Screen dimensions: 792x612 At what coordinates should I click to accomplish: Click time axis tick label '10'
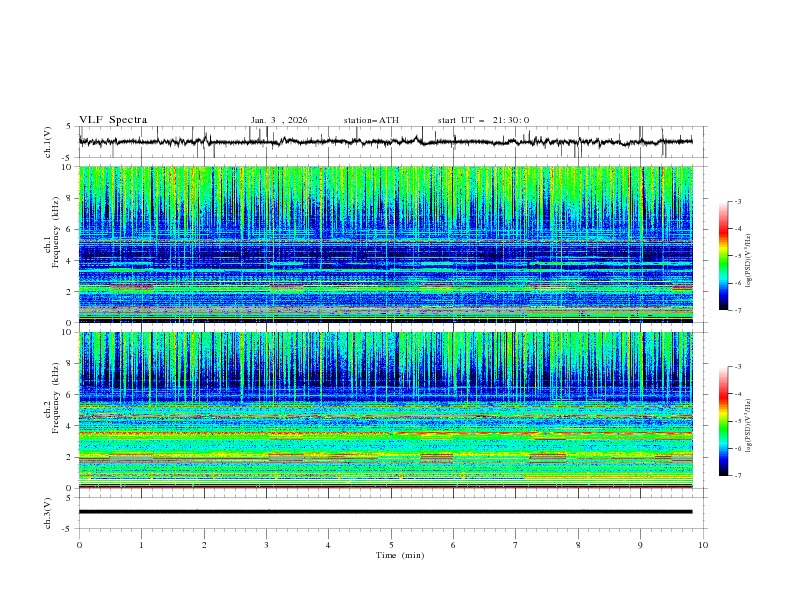[703, 545]
